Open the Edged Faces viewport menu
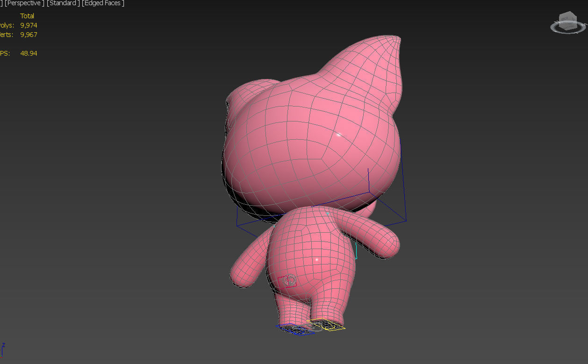Image resolution: width=588 pixels, height=364 pixels. pos(103,3)
